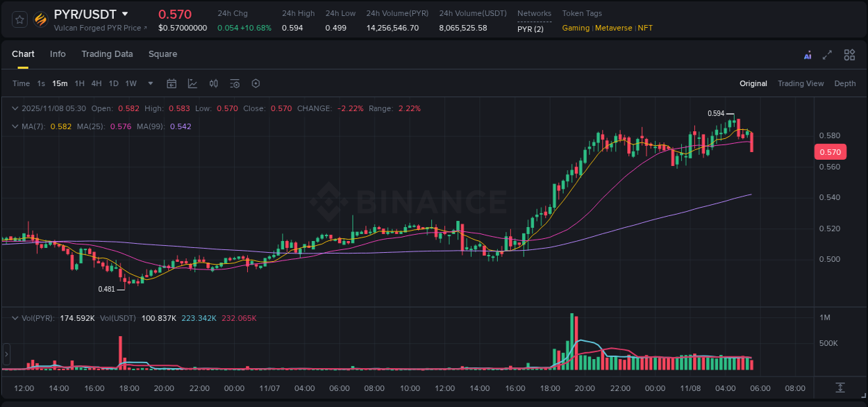
Task: Star PYR/USDT as a favorite
Action: (x=19, y=20)
